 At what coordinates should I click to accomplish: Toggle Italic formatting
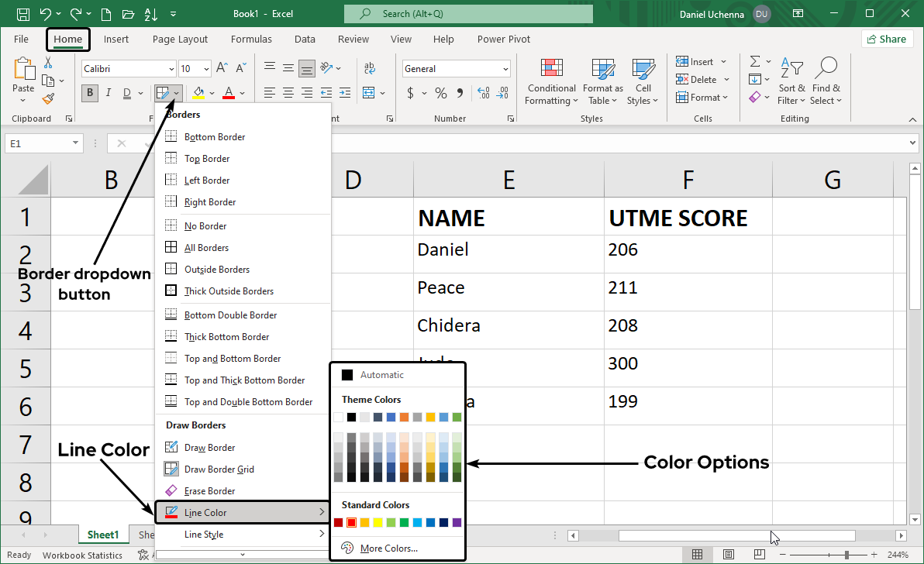click(109, 94)
